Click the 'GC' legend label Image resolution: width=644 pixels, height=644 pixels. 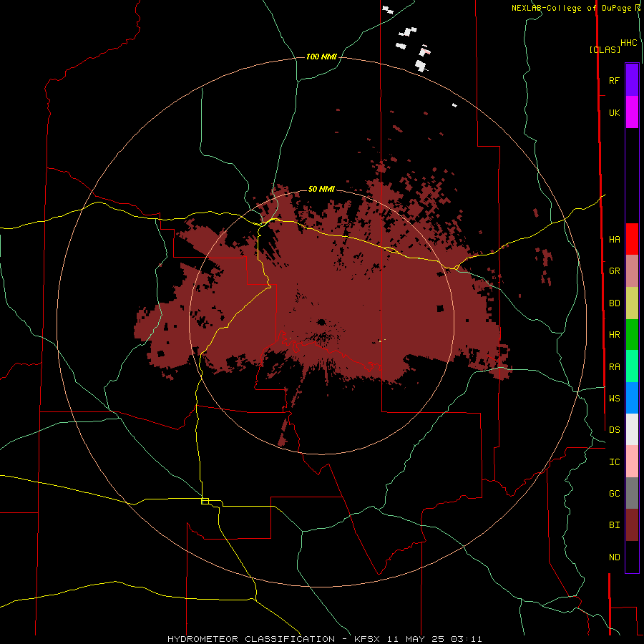[x=614, y=493]
